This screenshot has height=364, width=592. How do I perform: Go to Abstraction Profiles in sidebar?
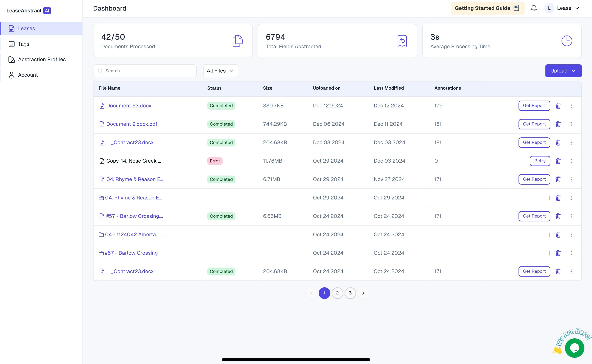42,59
